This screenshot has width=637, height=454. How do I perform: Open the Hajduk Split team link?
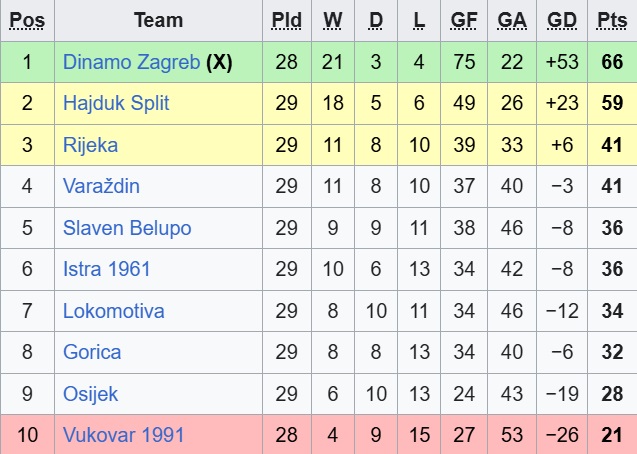click(x=116, y=103)
